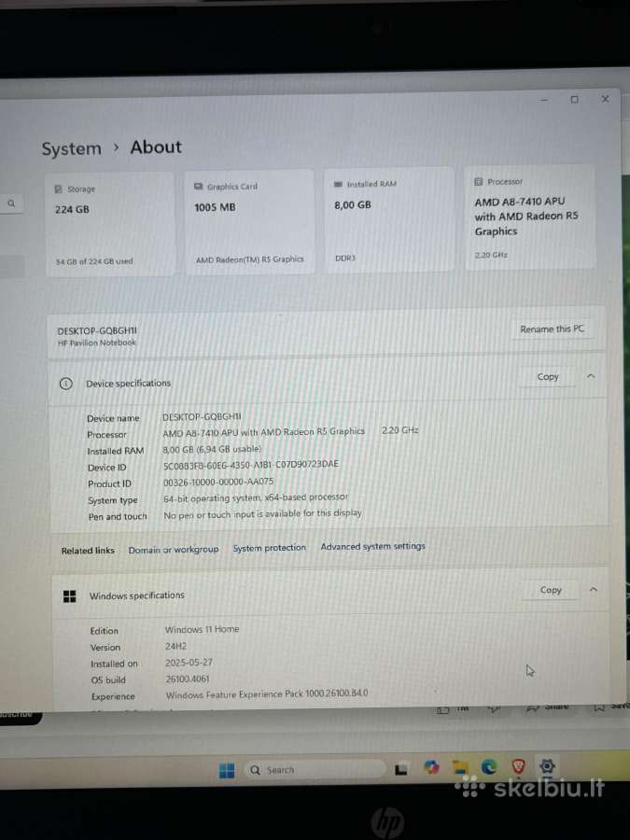Click the Installed on 2025-05-27 value
The width and height of the screenshot is (630, 840).
[189, 663]
